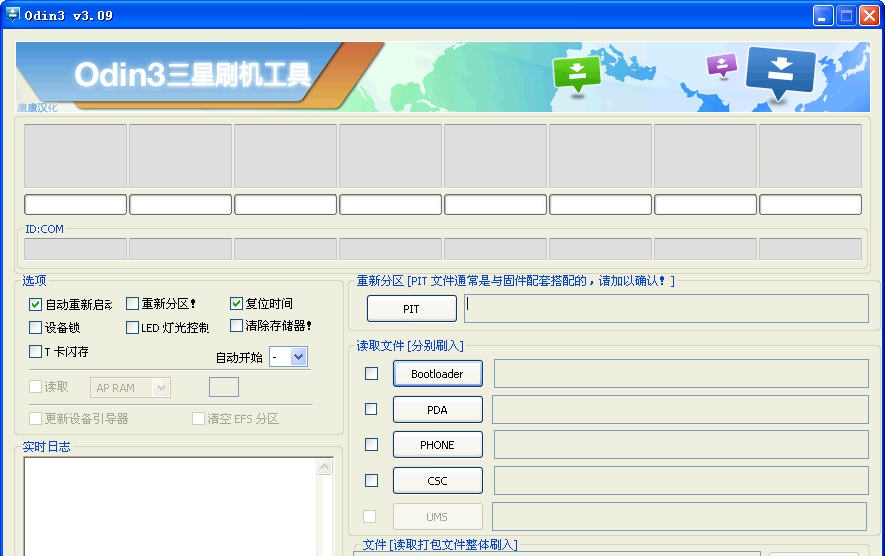Click the Bootloader button
Viewport: 885px width, 556px height.
point(437,374)
